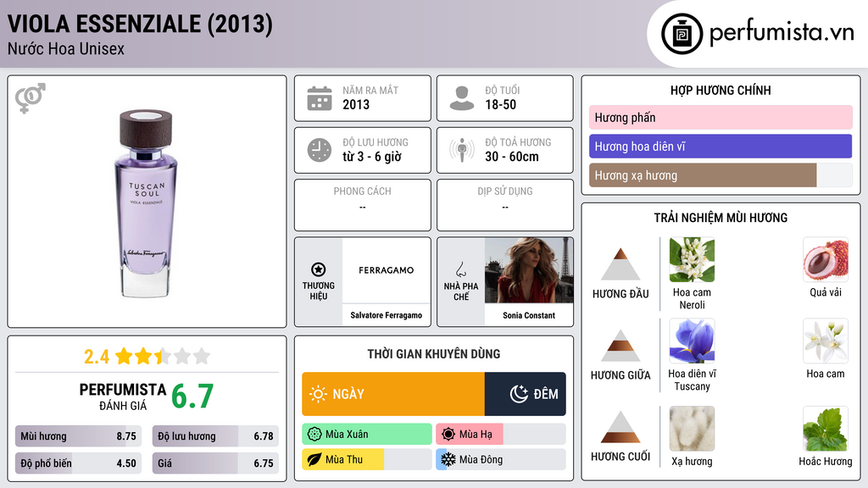Viewport: 868px width, 488px height.
Task: Click the Độ phổ biến 4.50 score bar
Action: click(x=78, y=463)
